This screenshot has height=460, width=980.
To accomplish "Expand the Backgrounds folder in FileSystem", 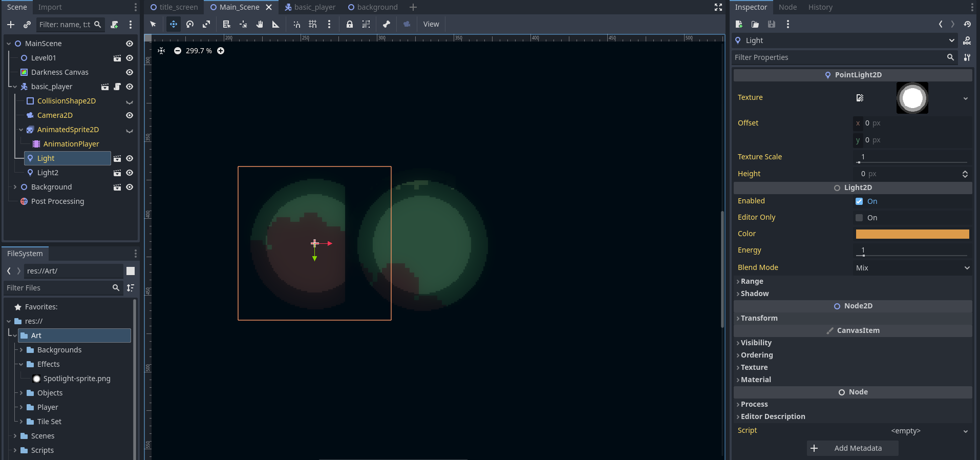I will (21, 350).
